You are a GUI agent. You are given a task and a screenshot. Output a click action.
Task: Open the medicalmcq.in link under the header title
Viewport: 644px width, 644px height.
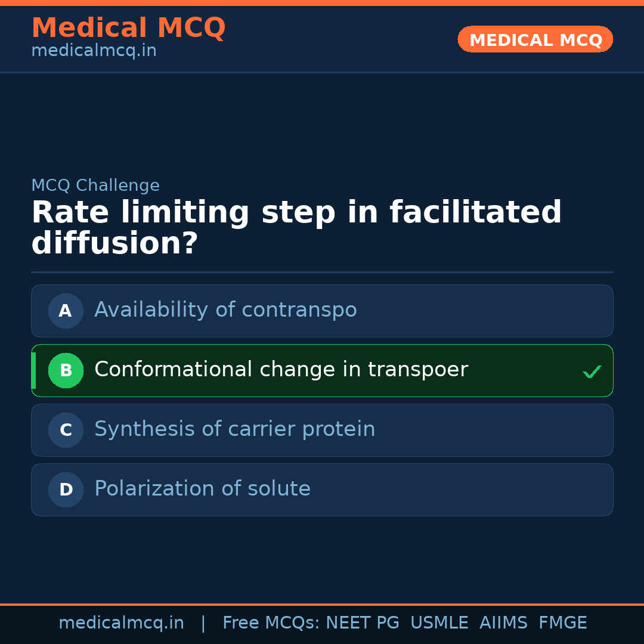click(94, 51)
